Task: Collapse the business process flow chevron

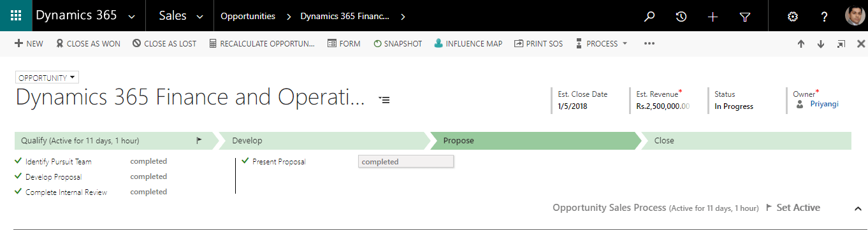Action: click(857, 208)
